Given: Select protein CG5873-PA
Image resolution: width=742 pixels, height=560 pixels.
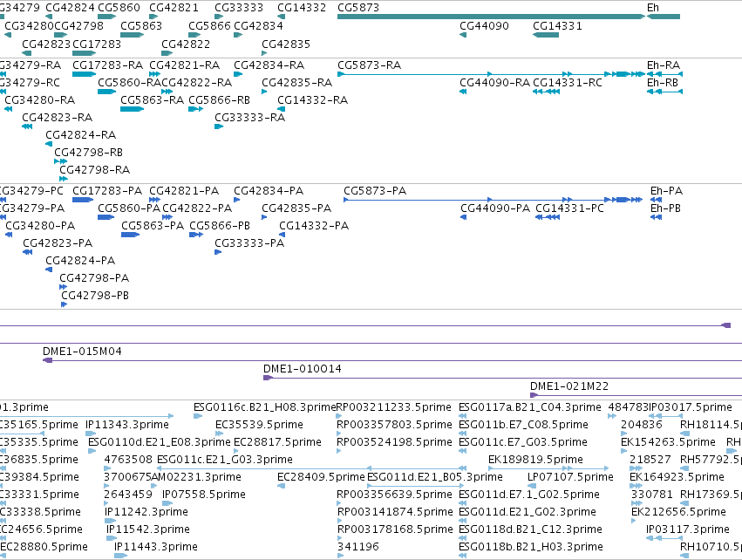Looking at the screenshot, I should 493,200.
